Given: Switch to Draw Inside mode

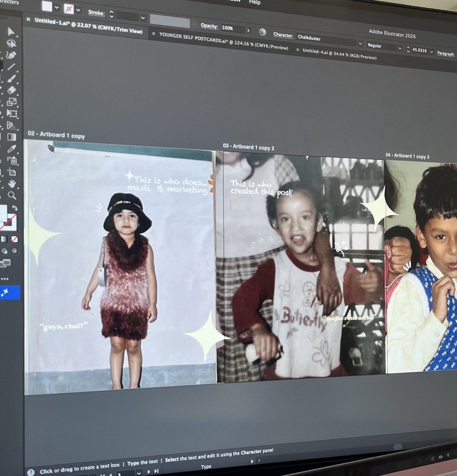Looking at the screenshot, I should (x=15, y=251).
